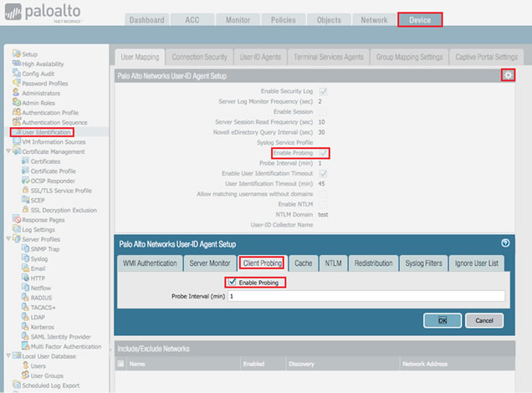Click the HTTP server profile icon

[25, 278]
